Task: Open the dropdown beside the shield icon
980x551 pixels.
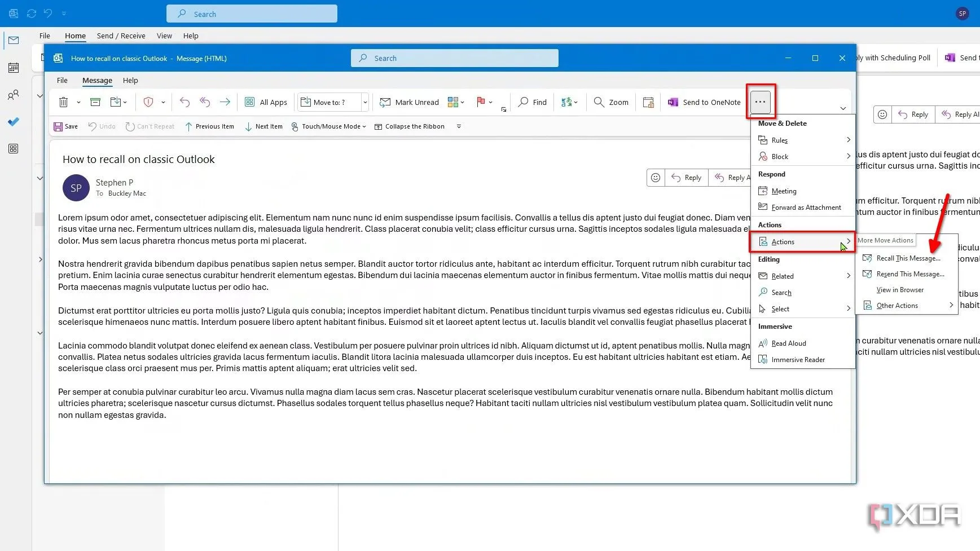Action: click(163, 102)
